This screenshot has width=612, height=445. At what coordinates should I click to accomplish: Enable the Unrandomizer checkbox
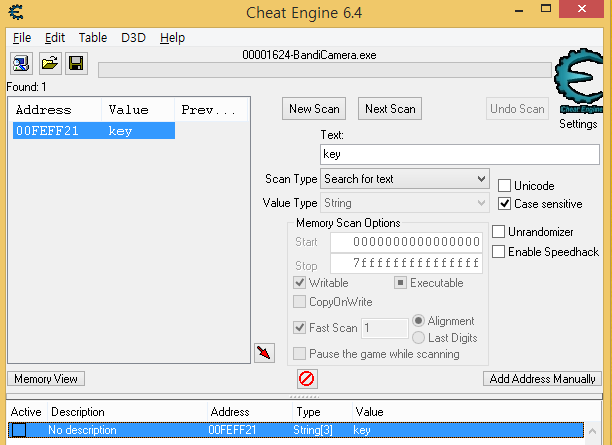click(498, 231)
